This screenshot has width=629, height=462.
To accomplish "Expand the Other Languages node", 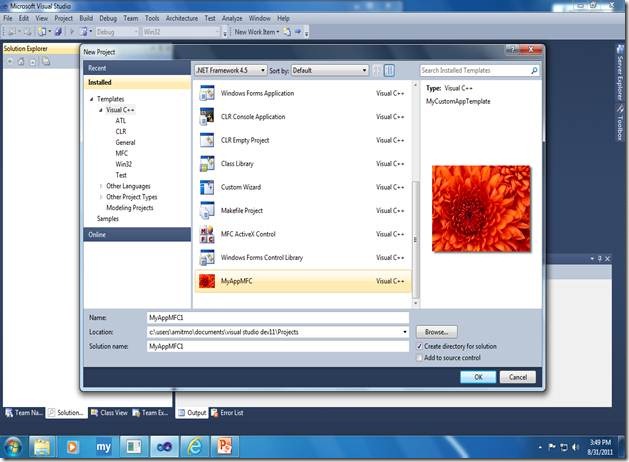I will [101, 186].
